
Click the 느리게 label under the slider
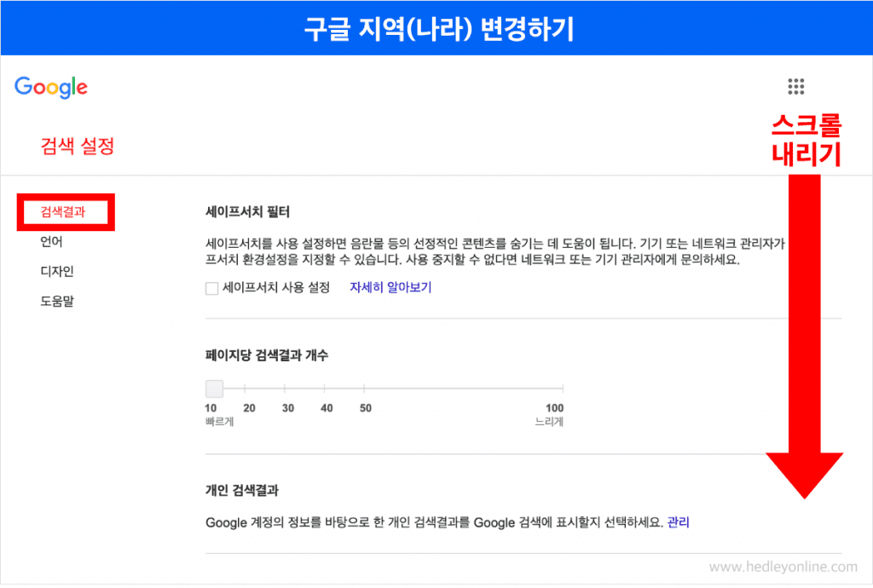coord(549,422)
